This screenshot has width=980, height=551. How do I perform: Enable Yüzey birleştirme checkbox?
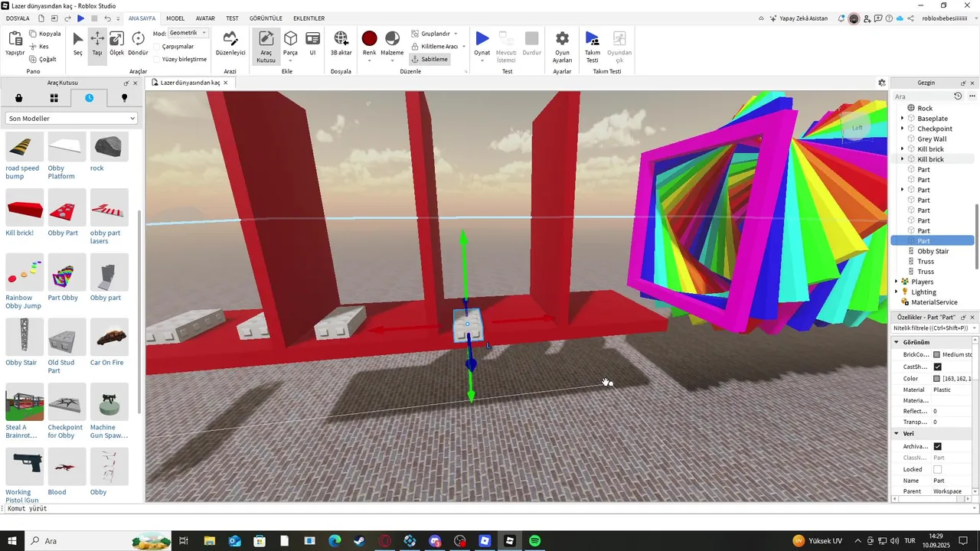click(x=157, y=59)
